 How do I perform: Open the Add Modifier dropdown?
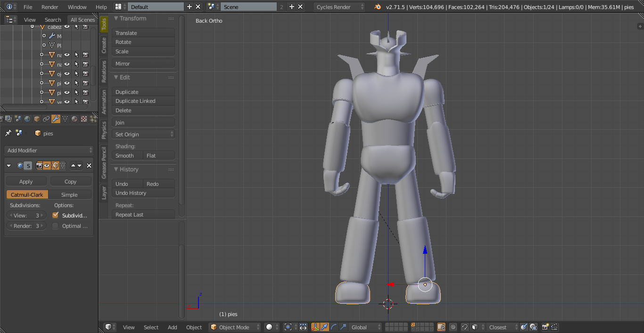[49, 150]
